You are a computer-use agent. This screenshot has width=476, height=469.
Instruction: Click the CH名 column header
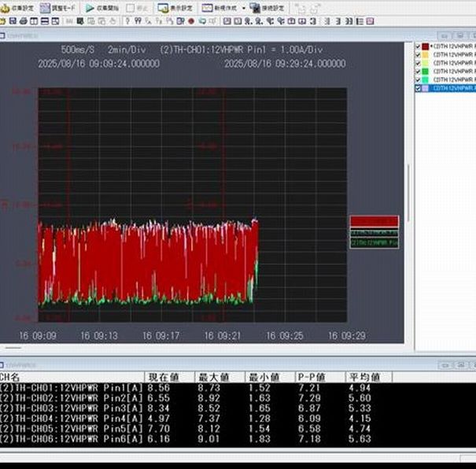coord(72,378)
